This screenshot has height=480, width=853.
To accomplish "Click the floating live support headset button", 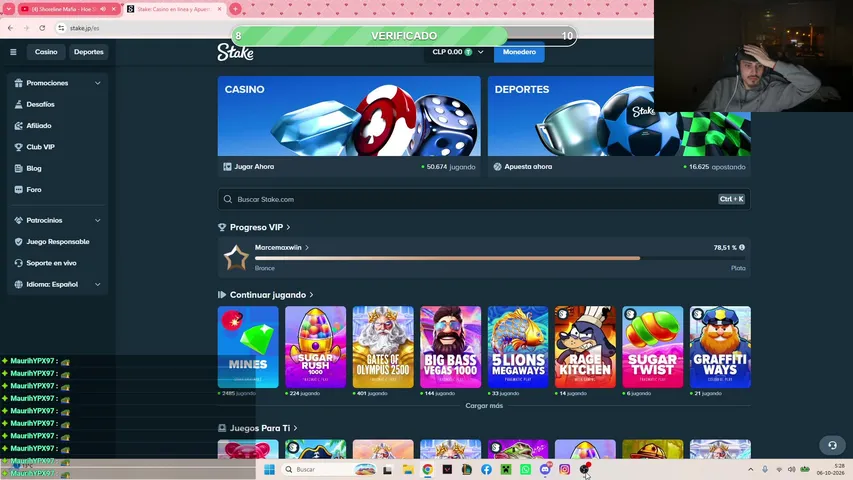I will coord(832,445).
